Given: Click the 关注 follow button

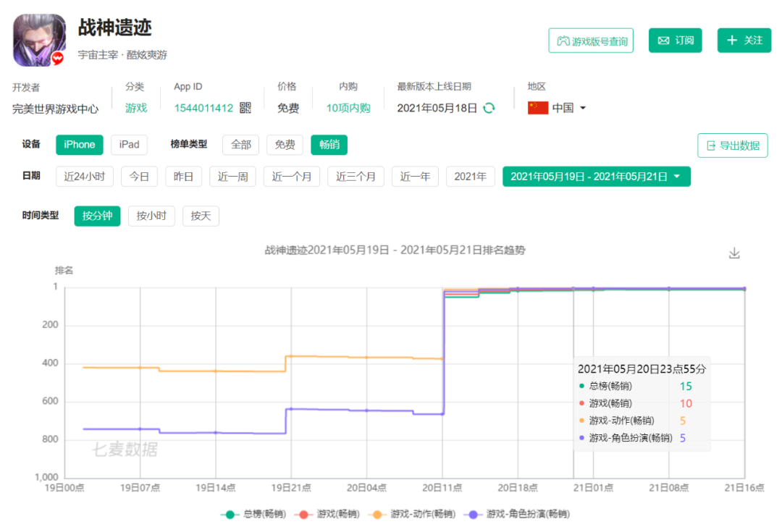Looking at the screenshot, I should (x=744, y=41).
